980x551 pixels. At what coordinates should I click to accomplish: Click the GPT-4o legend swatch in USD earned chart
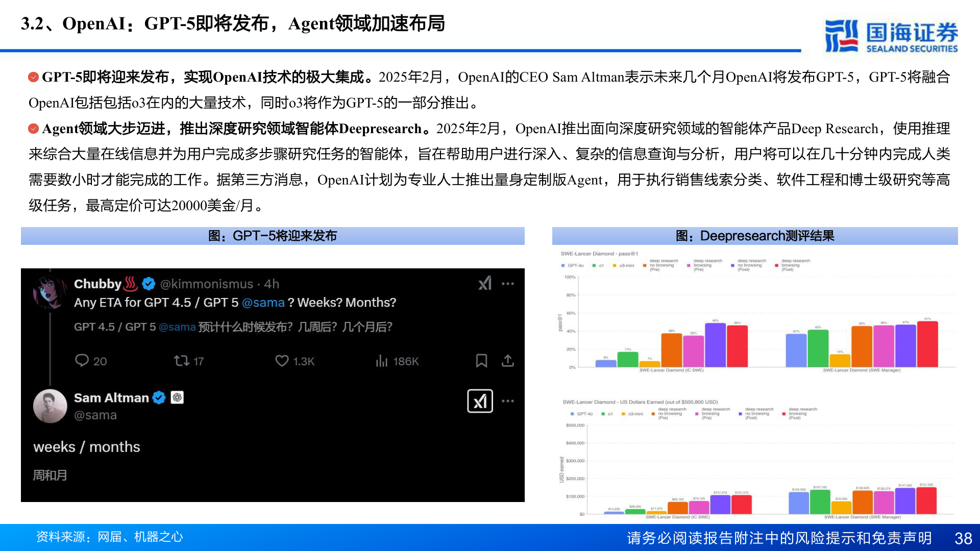click(572, 414)
